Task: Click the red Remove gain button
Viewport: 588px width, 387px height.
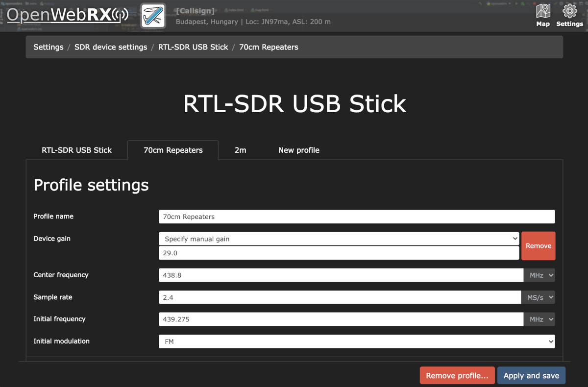Action: [538, 246]
